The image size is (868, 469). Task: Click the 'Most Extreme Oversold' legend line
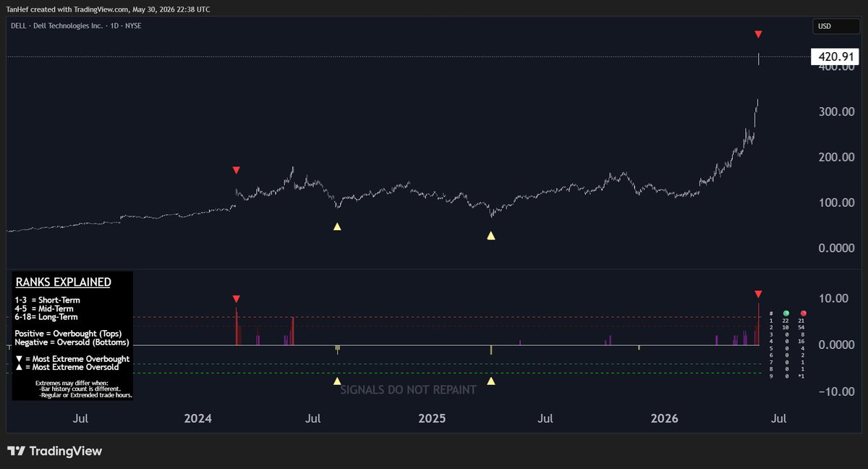[67, 368]
